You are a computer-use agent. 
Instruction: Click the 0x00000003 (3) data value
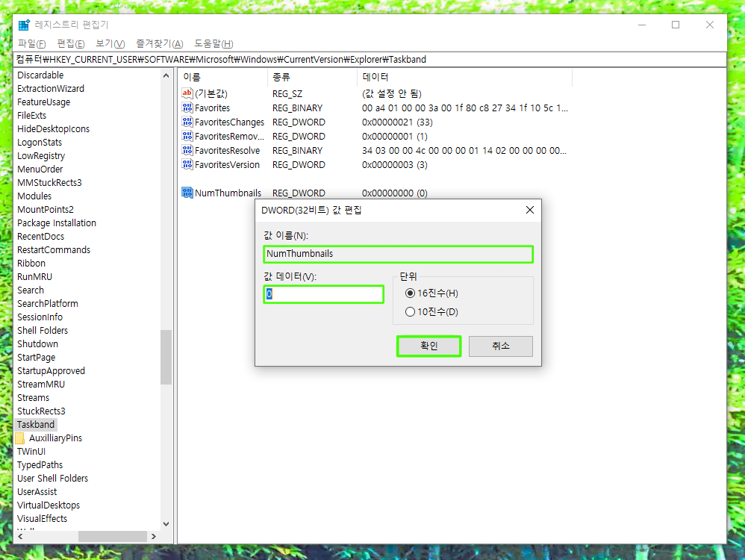pos(395,165)
